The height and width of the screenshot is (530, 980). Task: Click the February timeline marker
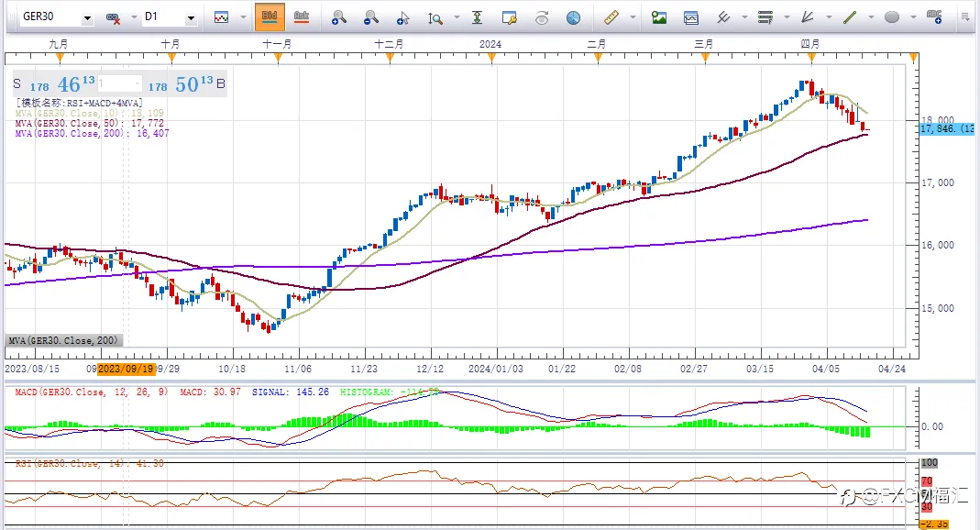(598, 58)
